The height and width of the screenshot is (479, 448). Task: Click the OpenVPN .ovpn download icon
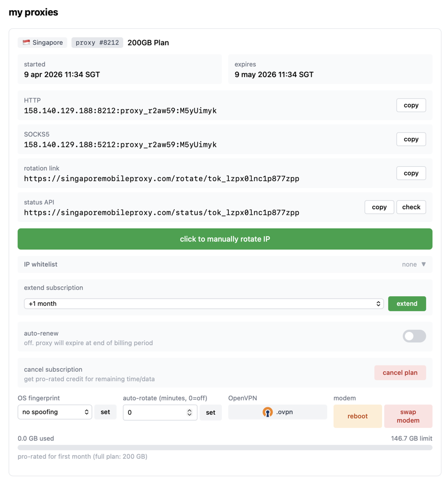[x=268, y=412]
